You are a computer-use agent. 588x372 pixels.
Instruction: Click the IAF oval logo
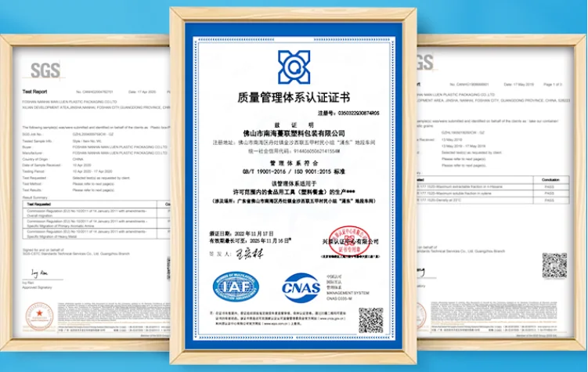(236, 287)
